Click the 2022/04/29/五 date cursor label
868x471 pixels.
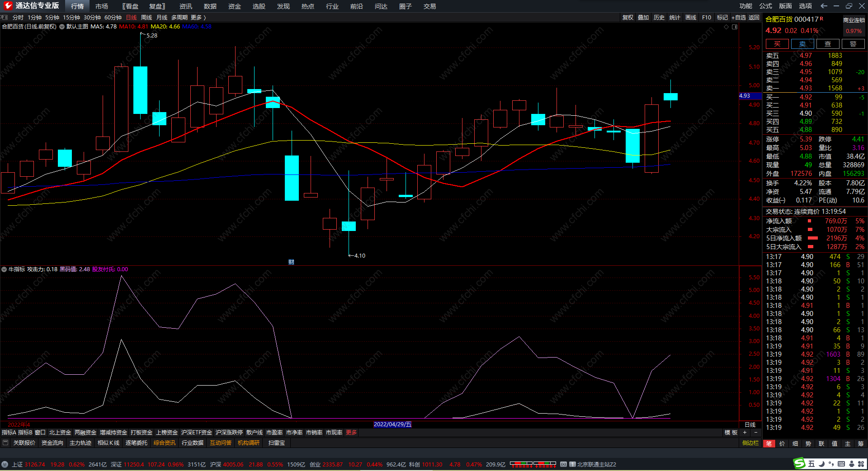392,424
